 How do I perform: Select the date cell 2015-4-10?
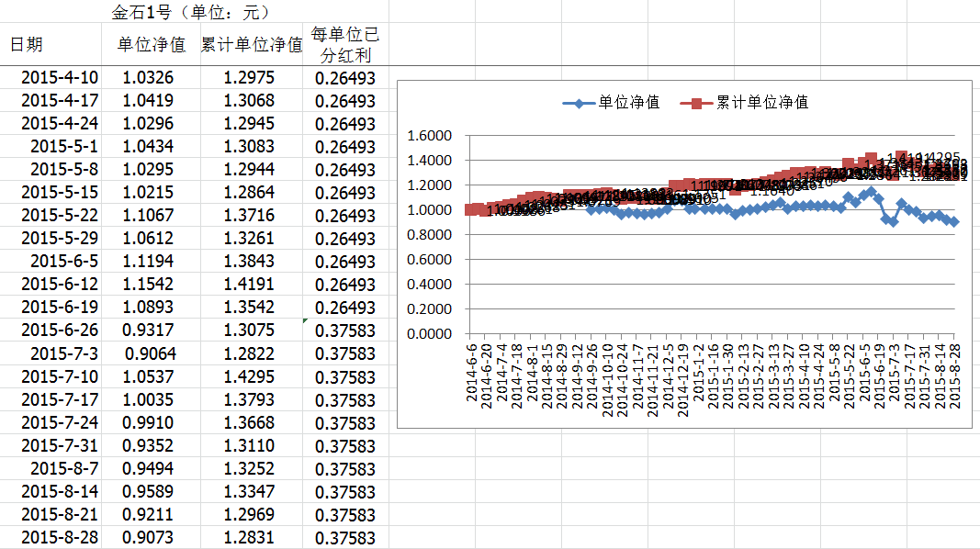coord(60,78)
